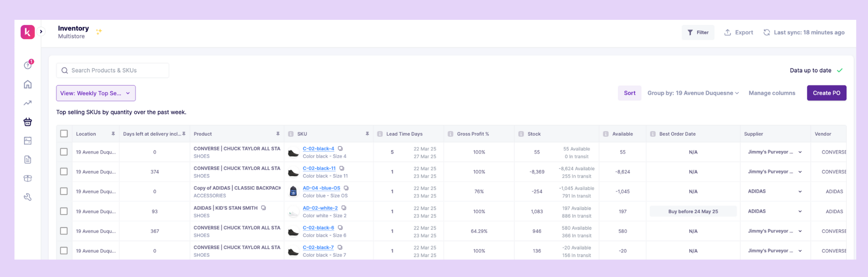Click the Sort button
Image resolution: width=868 pixels, height=277 pixels.
click(x=630, y=93)
